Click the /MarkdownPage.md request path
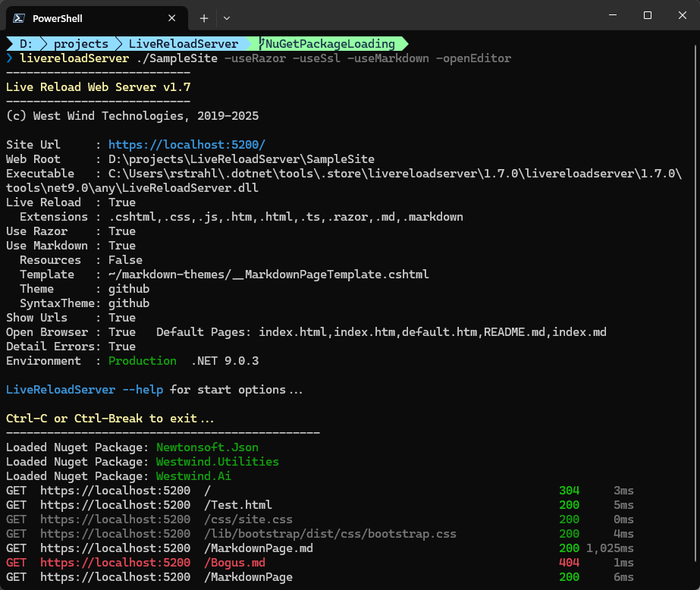This screenshot has width=700, height=590. point(259,548)
